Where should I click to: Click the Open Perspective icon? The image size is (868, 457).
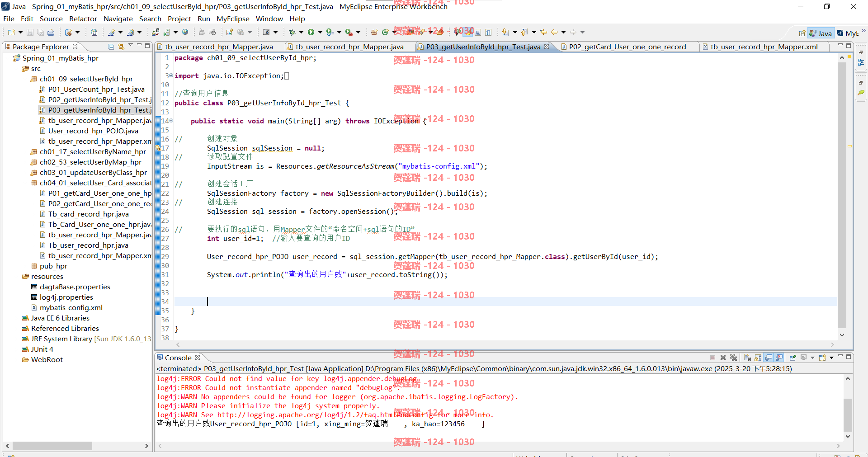click(802, 33)
